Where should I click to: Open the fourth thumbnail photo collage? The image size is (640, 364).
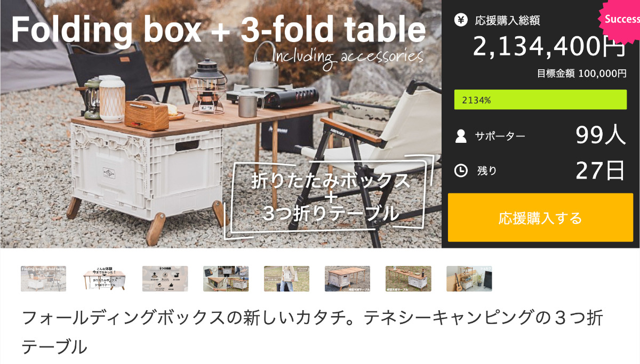[226, 279]
